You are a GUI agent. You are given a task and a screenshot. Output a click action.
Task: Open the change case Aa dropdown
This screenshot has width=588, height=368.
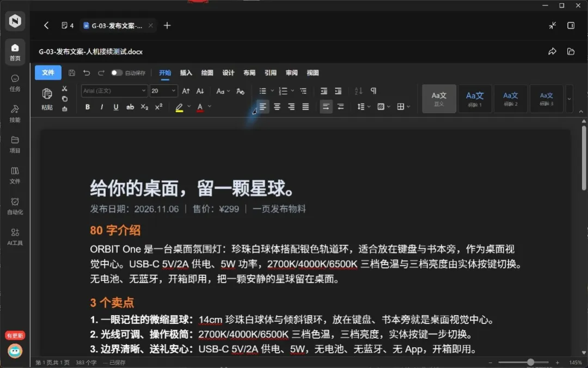[x=223, y=91]
